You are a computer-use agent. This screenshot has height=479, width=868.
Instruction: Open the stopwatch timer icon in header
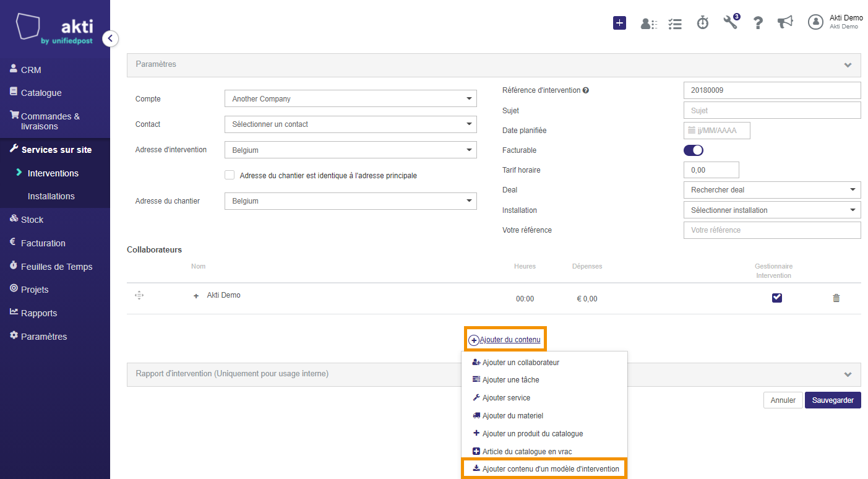pos(703,23)
